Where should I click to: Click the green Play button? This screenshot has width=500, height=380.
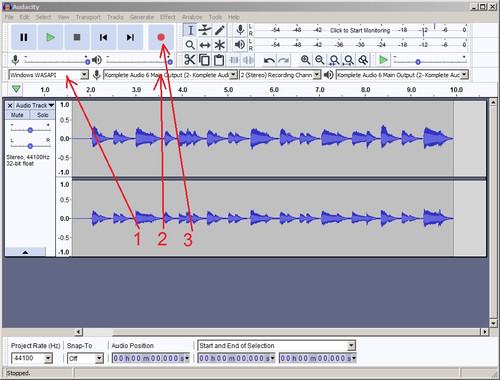pos(50,37)
